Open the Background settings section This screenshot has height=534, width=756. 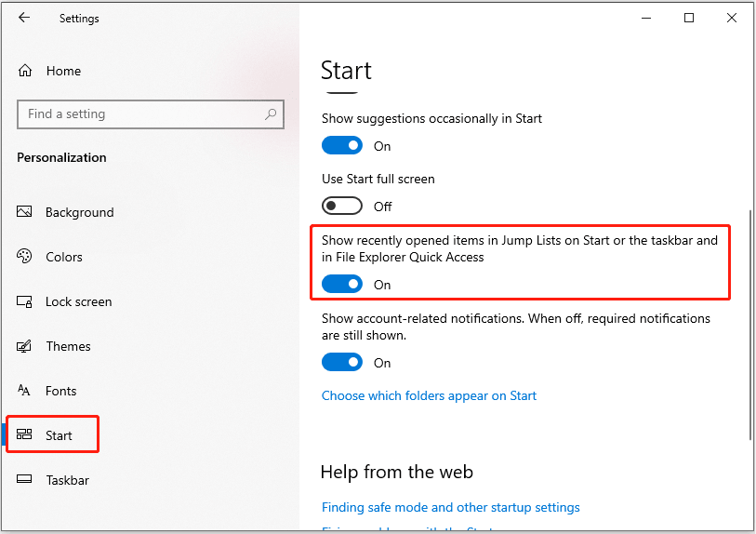[80, 212]
